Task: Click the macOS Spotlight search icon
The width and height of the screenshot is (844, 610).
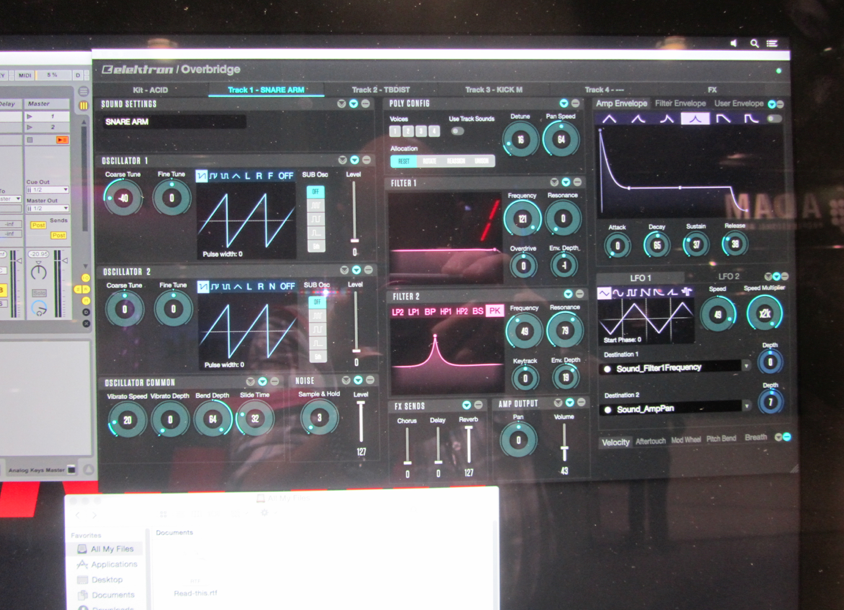Action: coord(754,44)
